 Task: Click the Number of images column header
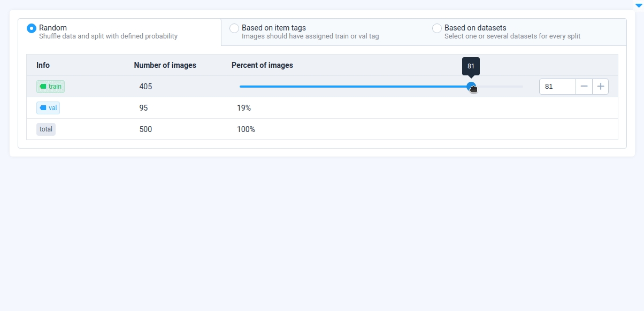[x=165, y=65]
